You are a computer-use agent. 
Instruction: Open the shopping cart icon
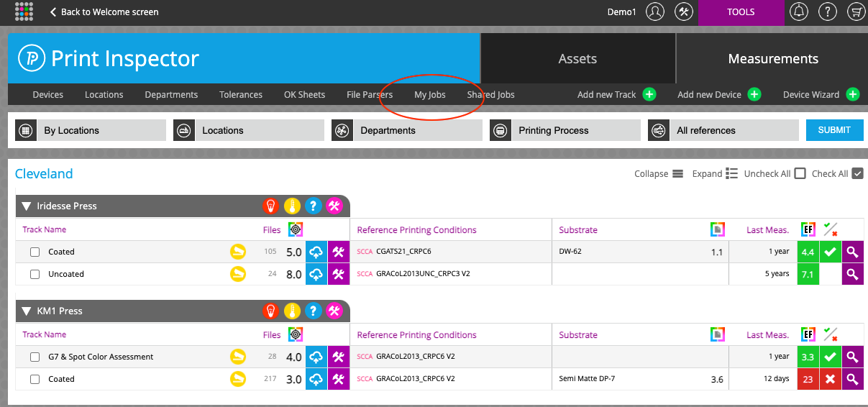click(x=856, y=12)
